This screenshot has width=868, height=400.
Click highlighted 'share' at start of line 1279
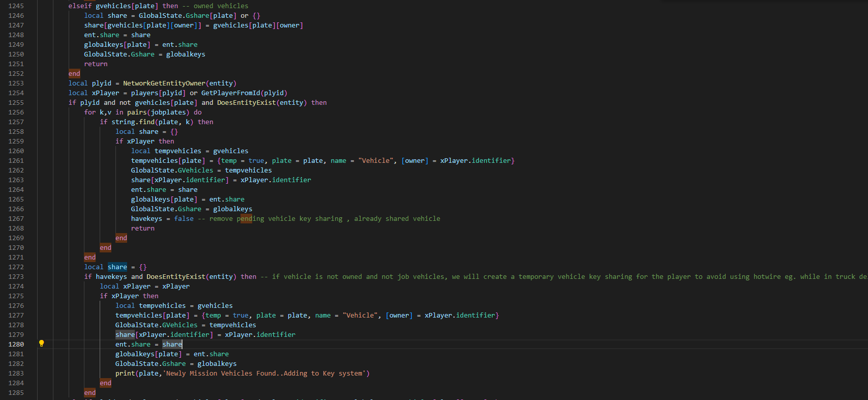(x=125, y=335)
